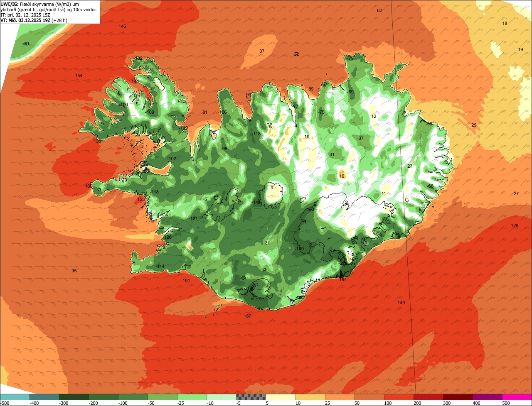
Task: Click the map value 144
Action: 135,81
